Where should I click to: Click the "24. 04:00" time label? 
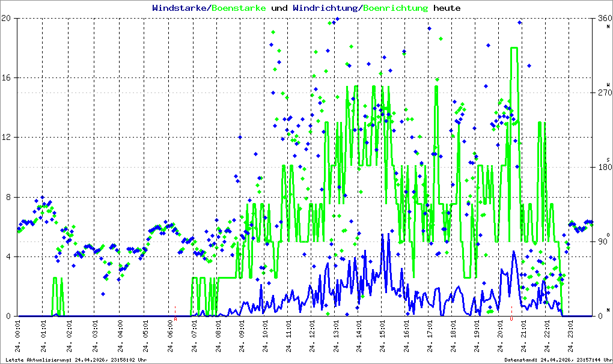[x=120, y=336]
